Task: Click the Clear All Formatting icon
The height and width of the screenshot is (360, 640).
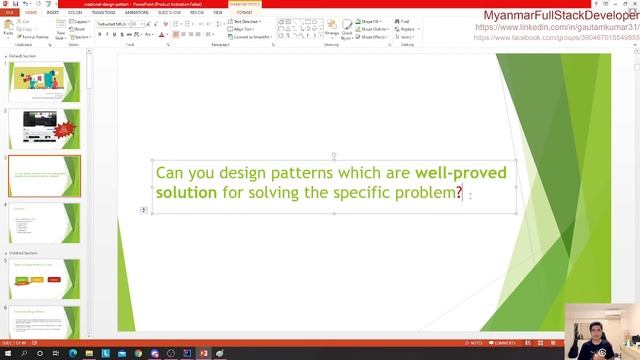Action: coord(166,24)
